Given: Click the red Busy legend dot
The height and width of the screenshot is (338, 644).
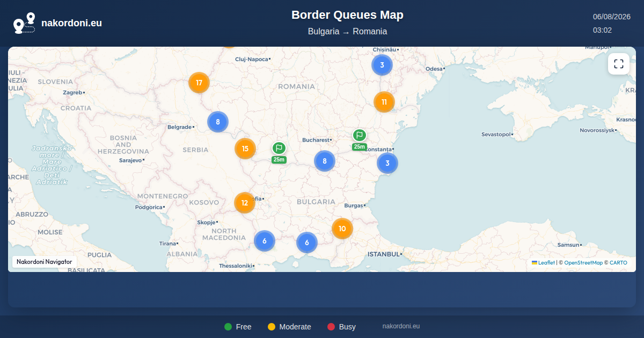Looking at the screenshot, I should (331, 327).
